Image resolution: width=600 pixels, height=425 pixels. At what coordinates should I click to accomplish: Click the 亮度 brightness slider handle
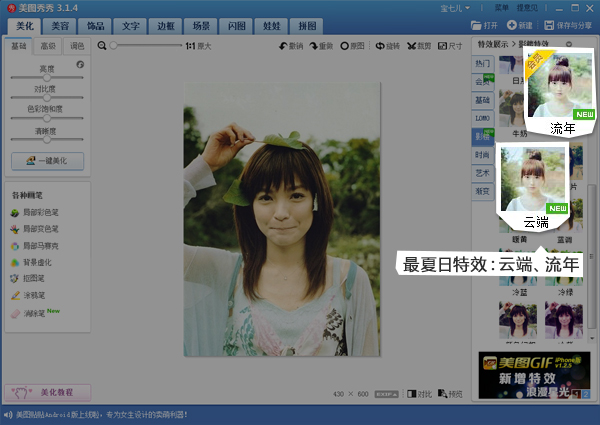pyautogui.click(x=47, y=78)
